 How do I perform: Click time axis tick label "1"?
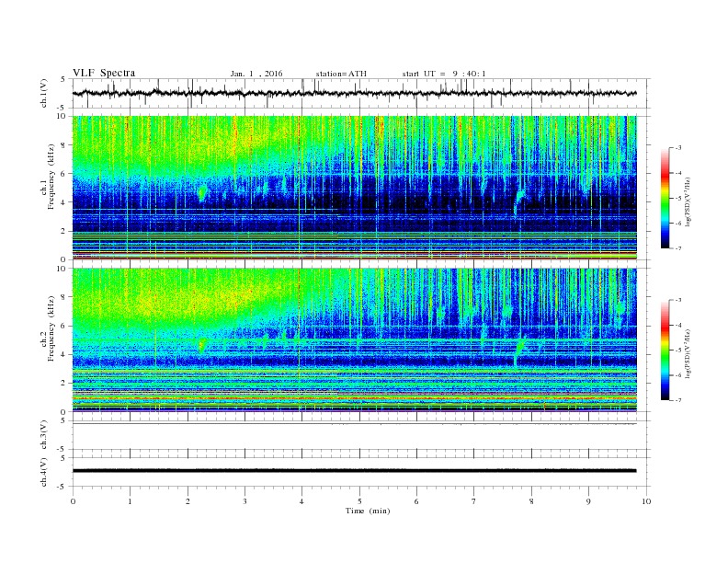point(130,501)
